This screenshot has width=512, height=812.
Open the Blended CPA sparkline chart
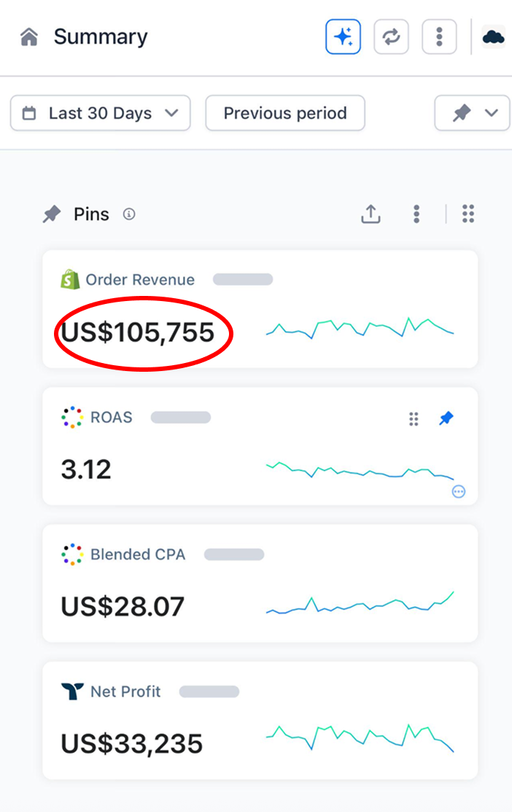[x=360, y=604]
